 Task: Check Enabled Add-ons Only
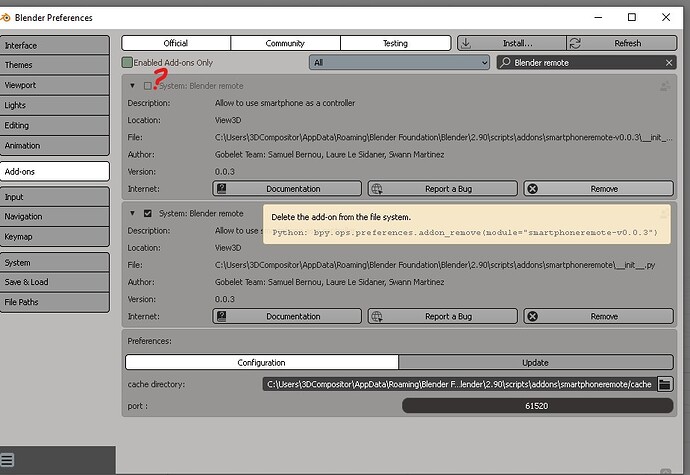click(127, 63)
